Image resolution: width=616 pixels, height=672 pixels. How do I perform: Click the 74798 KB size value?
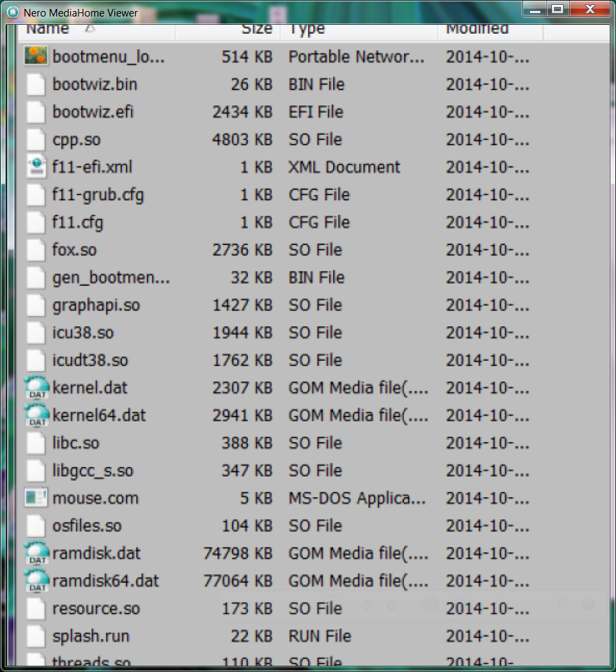237,554
